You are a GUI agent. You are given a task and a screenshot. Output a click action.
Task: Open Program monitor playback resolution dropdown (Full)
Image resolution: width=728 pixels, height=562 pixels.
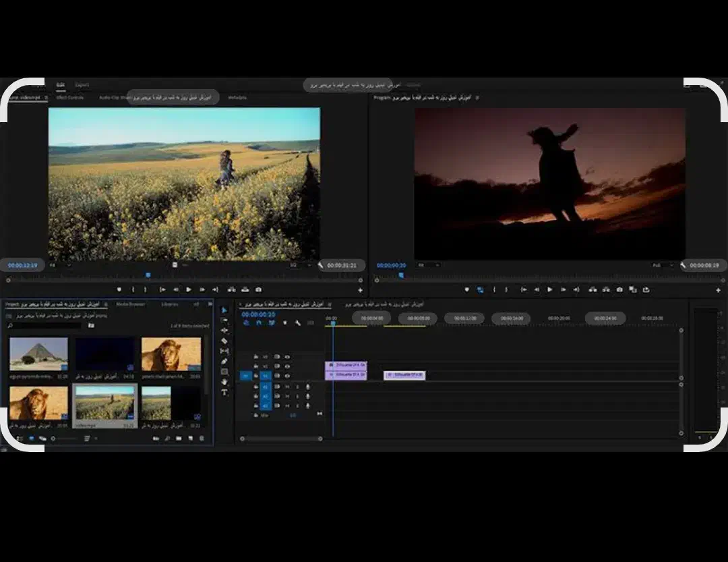coord(662,265)
